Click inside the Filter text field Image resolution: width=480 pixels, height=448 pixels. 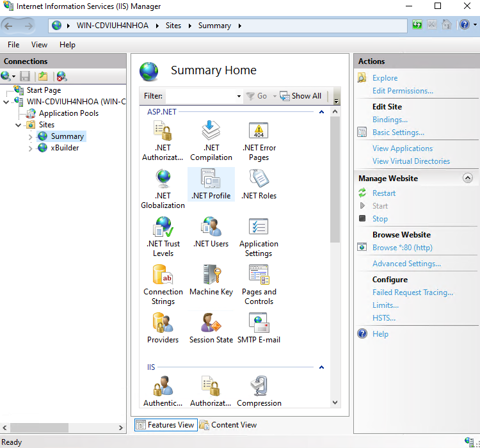tap(201, 96)
